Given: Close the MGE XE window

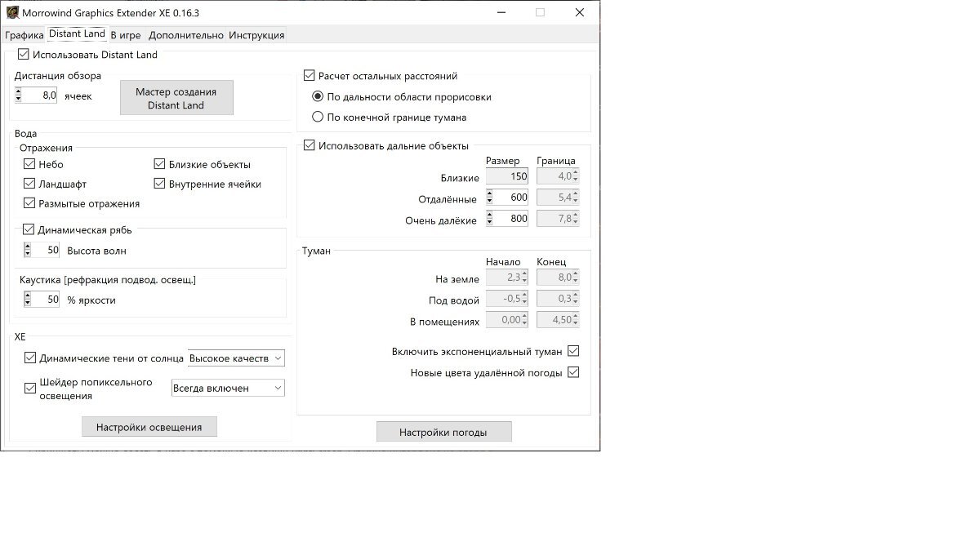Looking at the screenshot, I should (x=579, y=12).
